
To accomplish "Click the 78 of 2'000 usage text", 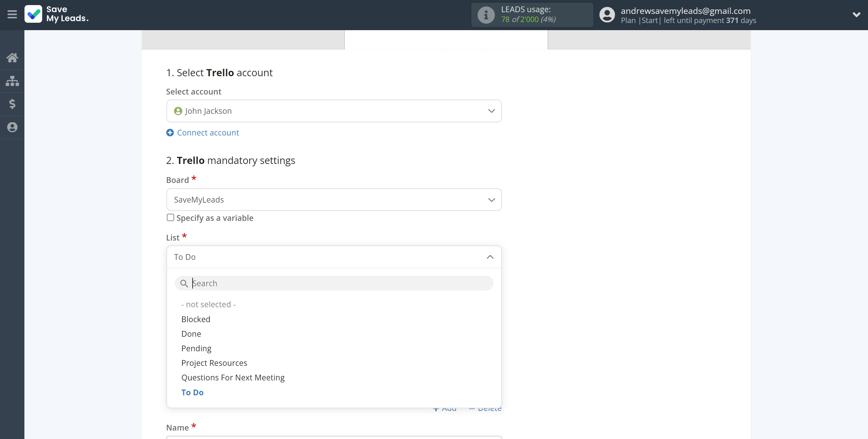I will (x=528, y=20).
